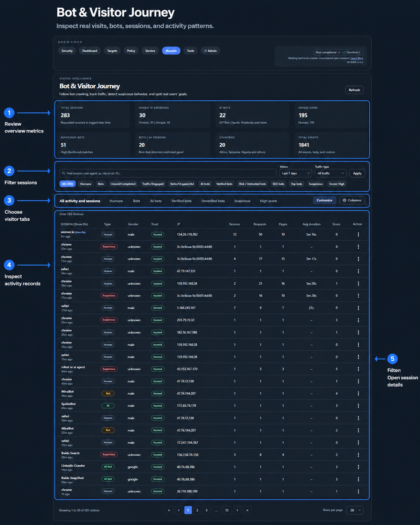Screen dimensions: 420x525
Task: Open the Service navigation item
Action: [150, 51]
